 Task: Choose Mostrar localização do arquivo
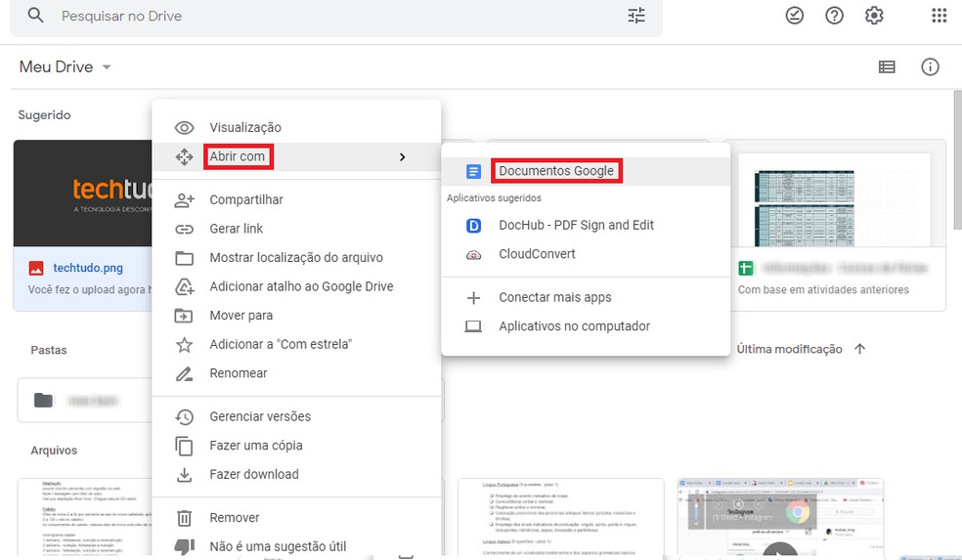pyautogui.click(x=296, y=258)
